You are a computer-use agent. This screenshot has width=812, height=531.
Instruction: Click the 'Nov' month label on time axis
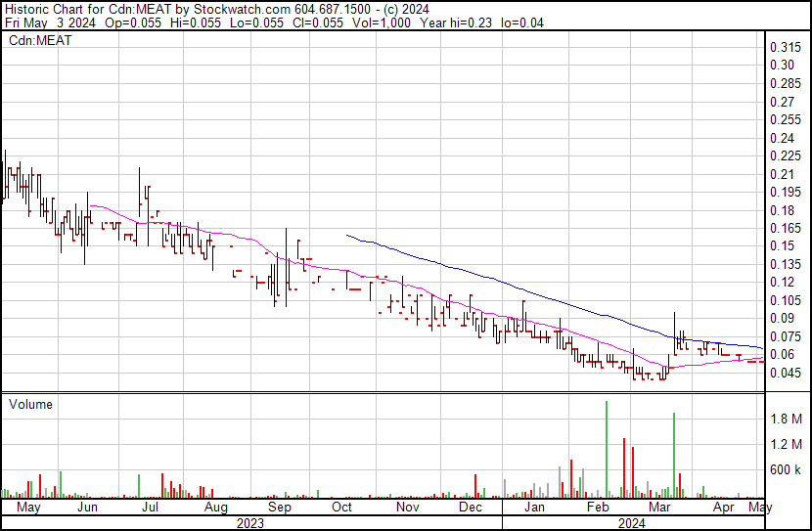pyautogui.click(x=408, y=507)
